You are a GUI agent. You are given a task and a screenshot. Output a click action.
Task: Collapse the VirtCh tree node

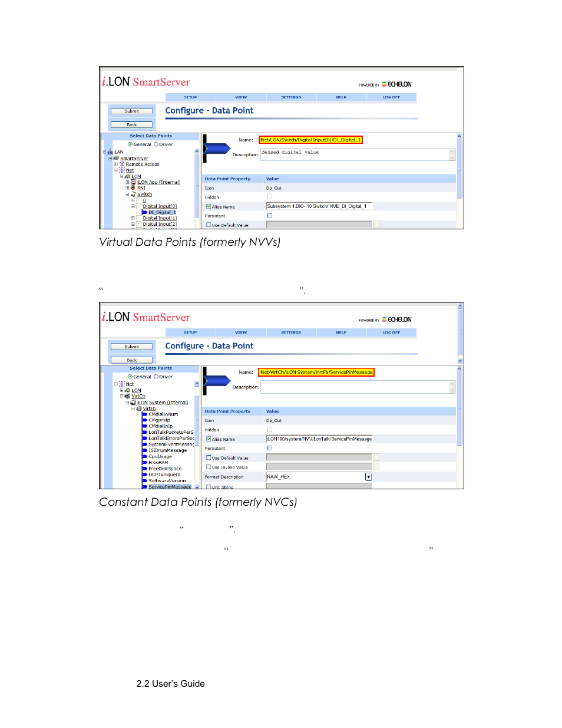point(121,396)
